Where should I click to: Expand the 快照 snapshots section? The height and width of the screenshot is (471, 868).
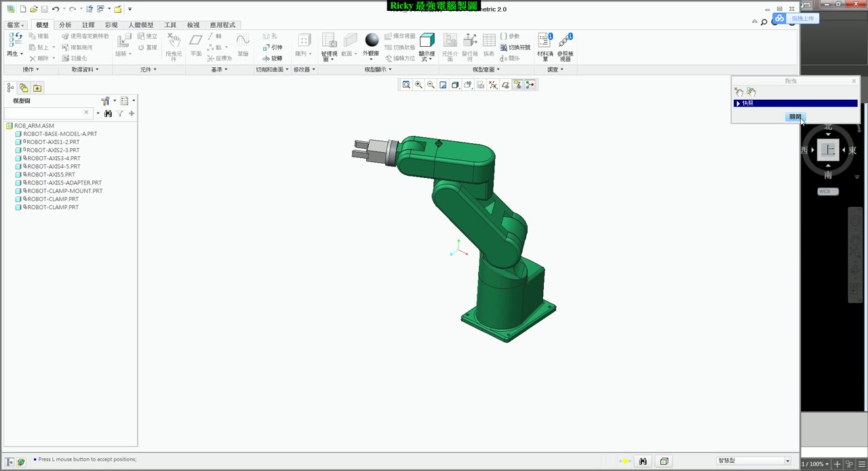point(738,103)
